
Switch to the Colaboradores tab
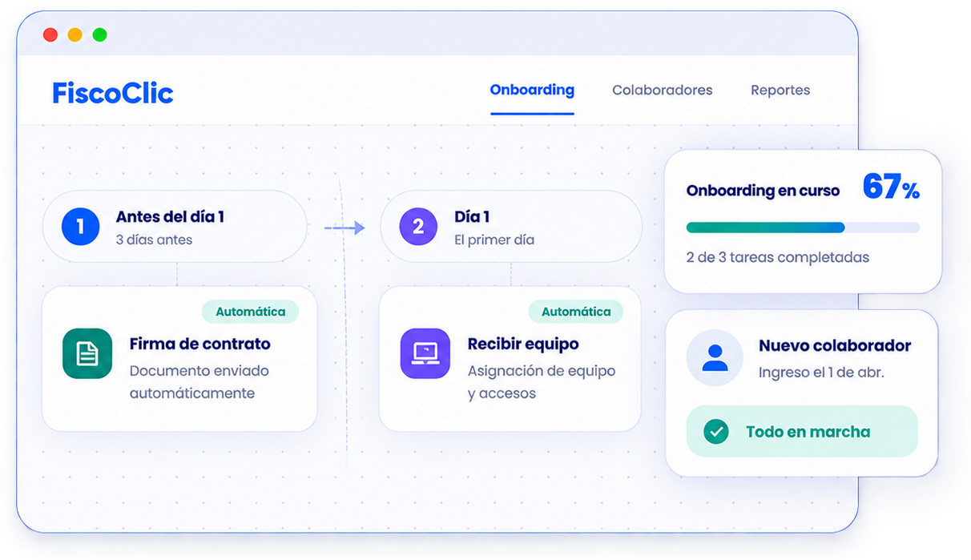(x=662, y=91)
